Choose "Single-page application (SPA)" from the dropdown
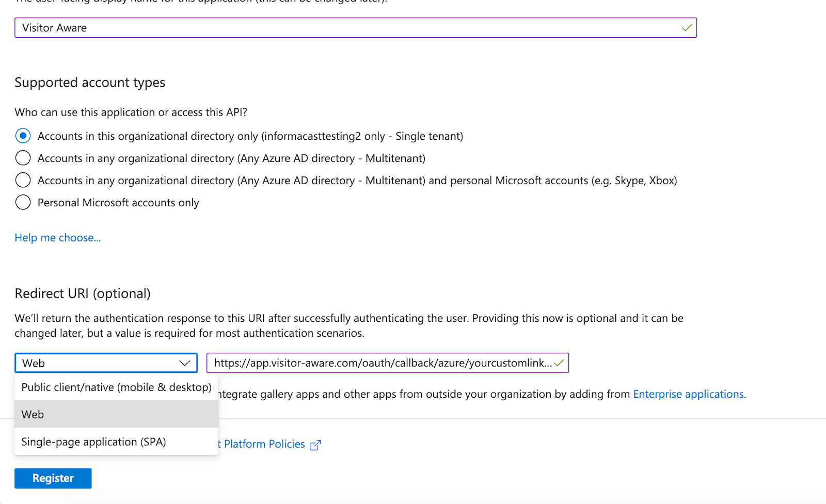826x504 pixels. point(93,442)
